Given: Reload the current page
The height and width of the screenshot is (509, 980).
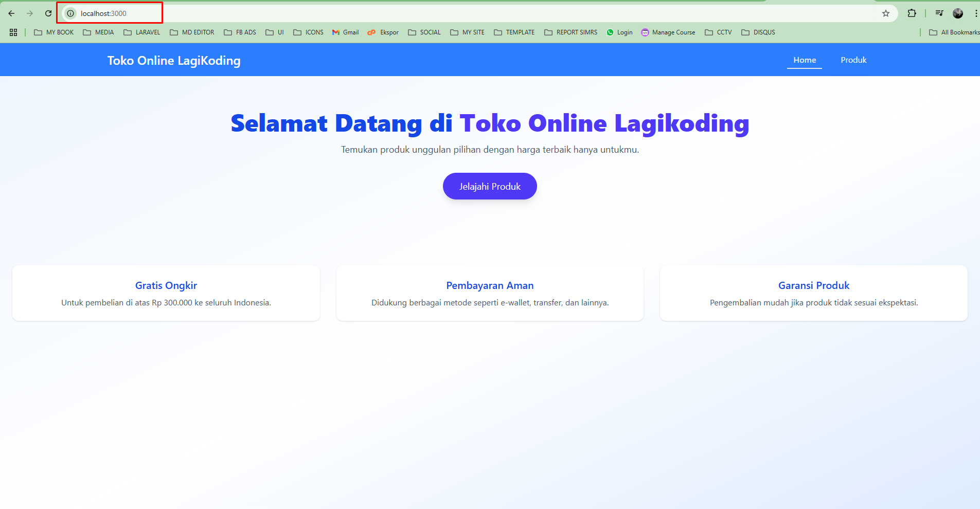Looking at the screenshot, I should [x=48, y=13].
